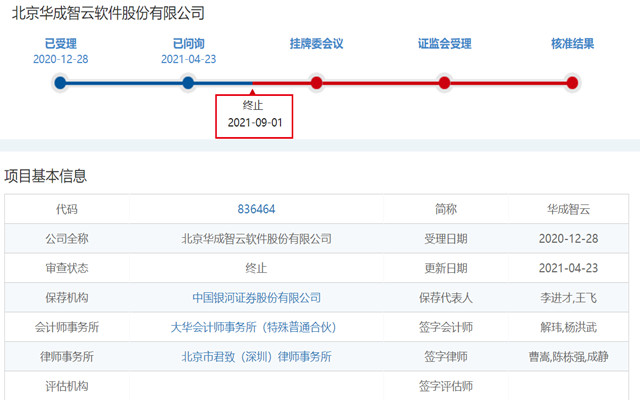
Task: Select the 核准结果 stage label
Action: pos(572,44)
